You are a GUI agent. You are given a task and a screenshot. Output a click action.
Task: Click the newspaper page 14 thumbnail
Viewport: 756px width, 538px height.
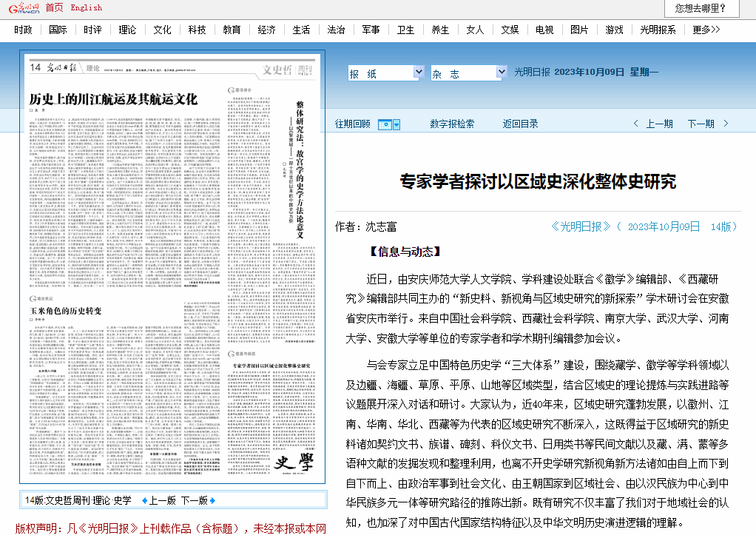pyautogui.click(x=172, y=268)
